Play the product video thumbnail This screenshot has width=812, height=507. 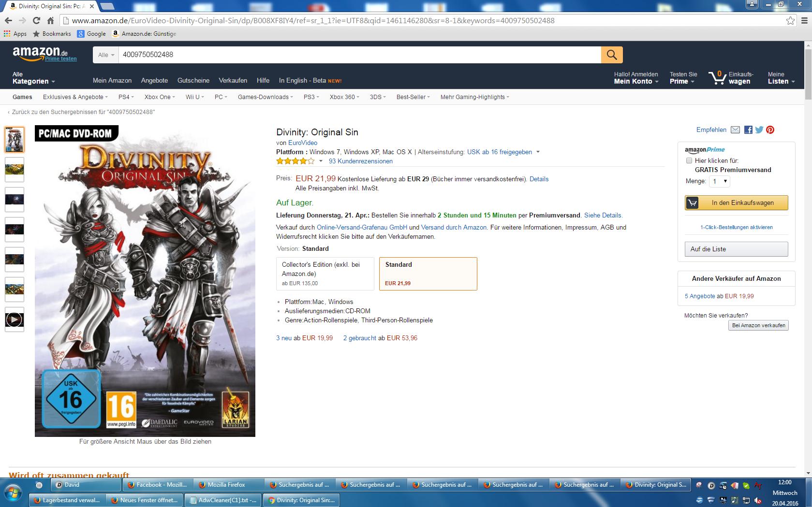(14, 319)
